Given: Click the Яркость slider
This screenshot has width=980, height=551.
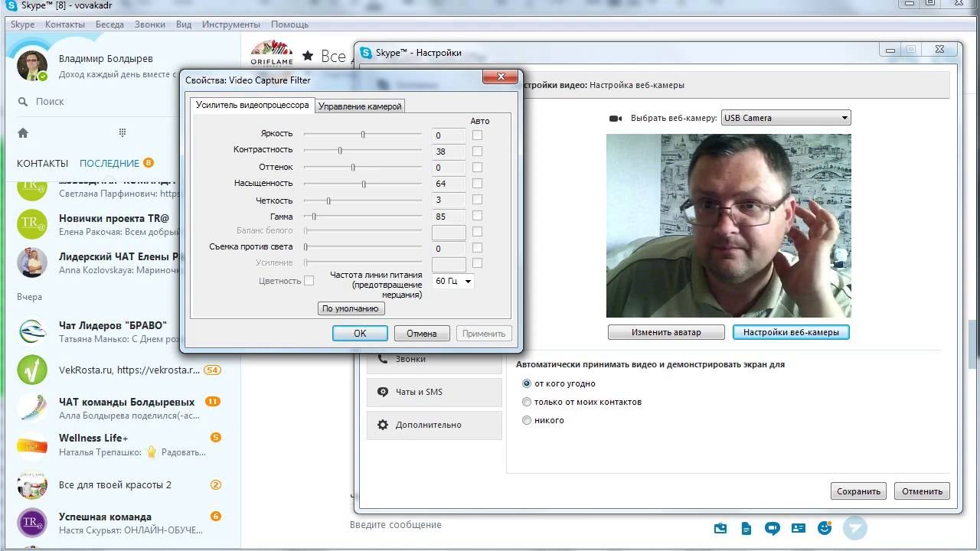Looking at the screenshot, I should coord(363,135).
